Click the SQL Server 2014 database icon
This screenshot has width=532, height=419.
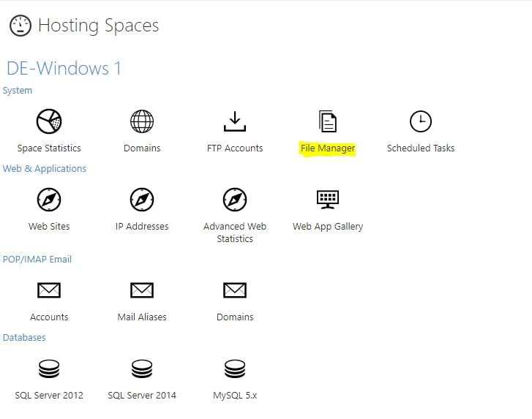pyautogui.click(x=142, y=369)
